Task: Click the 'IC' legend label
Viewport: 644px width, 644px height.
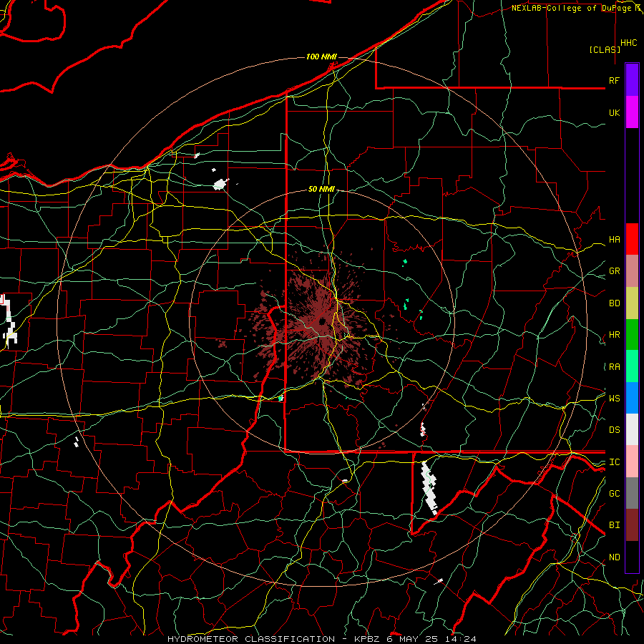Action: pos(614,462)
